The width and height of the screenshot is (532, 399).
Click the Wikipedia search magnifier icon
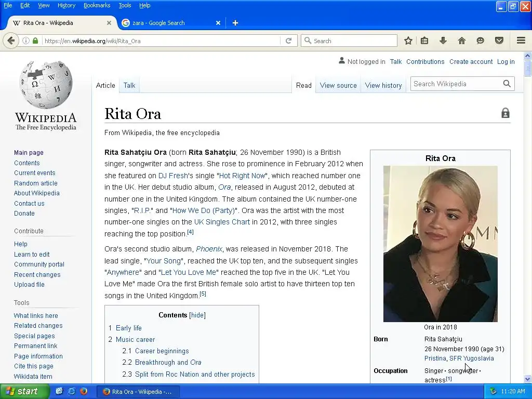coord(507,84)
